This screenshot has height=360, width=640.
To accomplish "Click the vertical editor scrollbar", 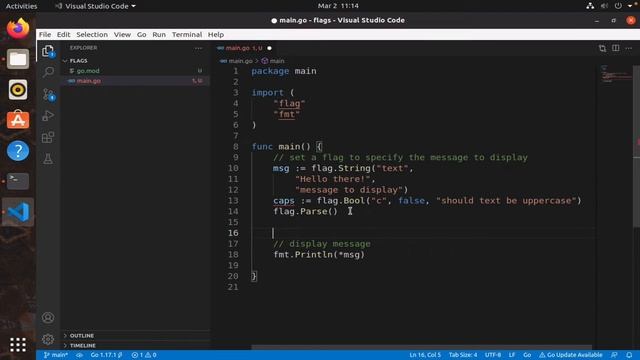I will coord(636,146).
